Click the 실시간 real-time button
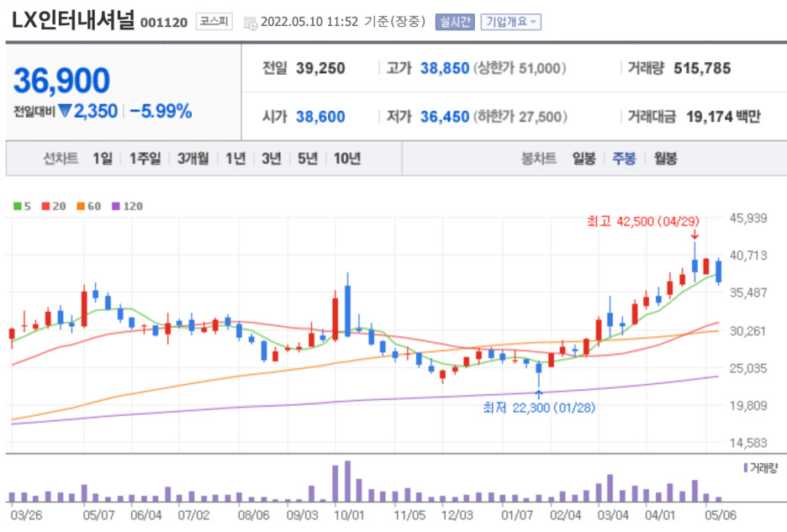 pos(455,22)
